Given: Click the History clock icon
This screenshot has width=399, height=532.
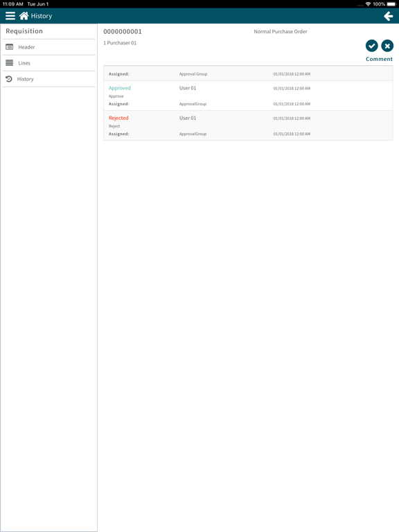Looking at the screenshot, I should (x=9, y=79).
